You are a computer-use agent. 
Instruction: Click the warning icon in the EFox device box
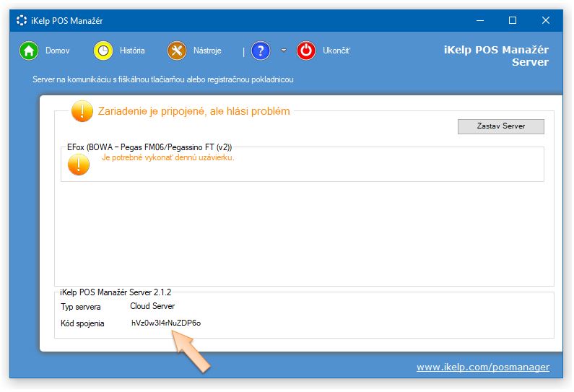coord(79,165)
